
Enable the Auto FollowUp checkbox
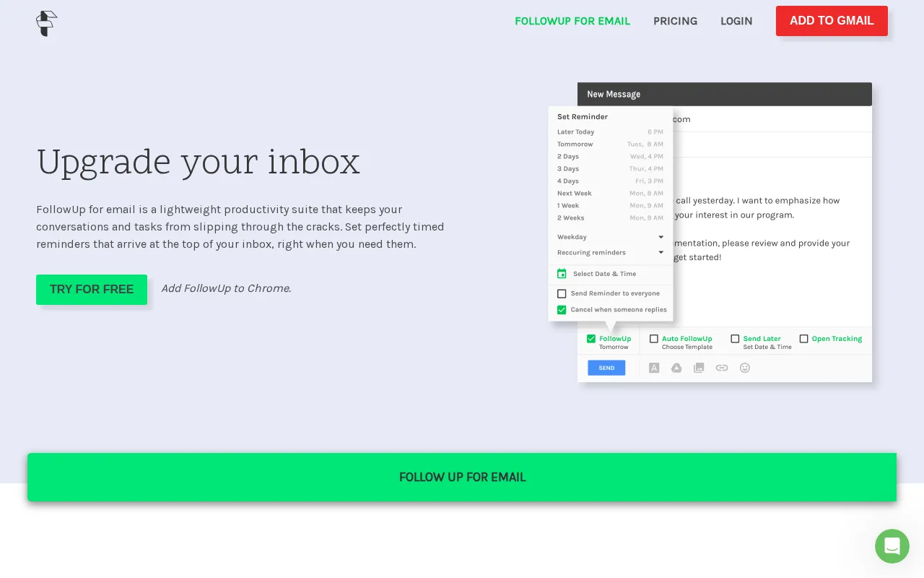pos(654,338)
